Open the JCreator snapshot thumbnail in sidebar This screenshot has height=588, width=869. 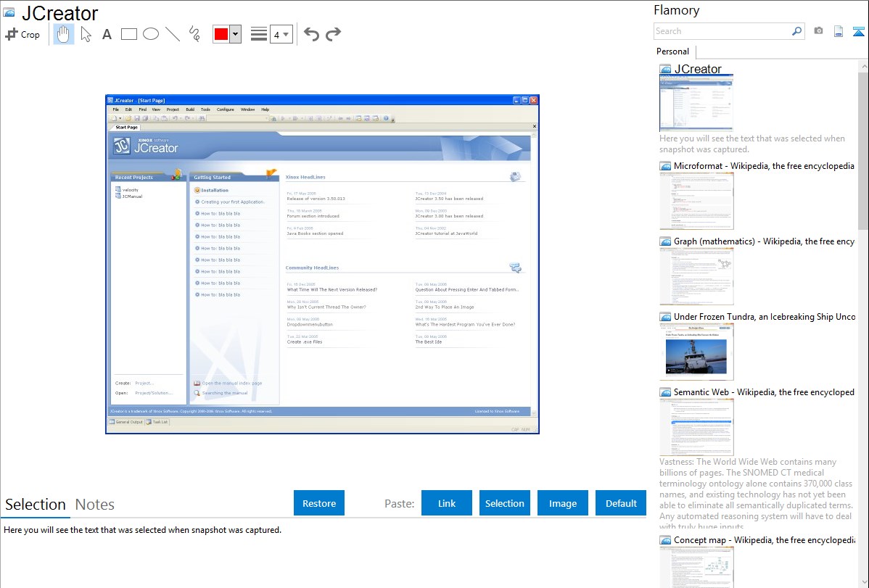tap(696, 102)
